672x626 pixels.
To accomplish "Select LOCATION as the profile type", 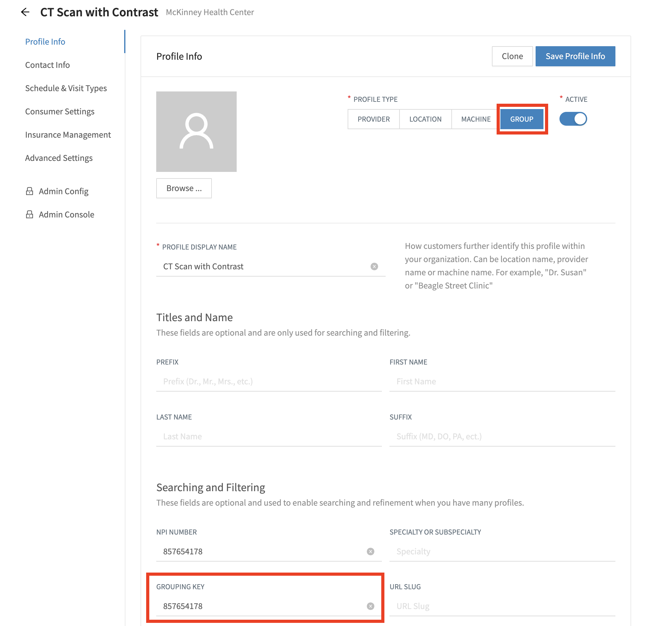I will (425, 119).
